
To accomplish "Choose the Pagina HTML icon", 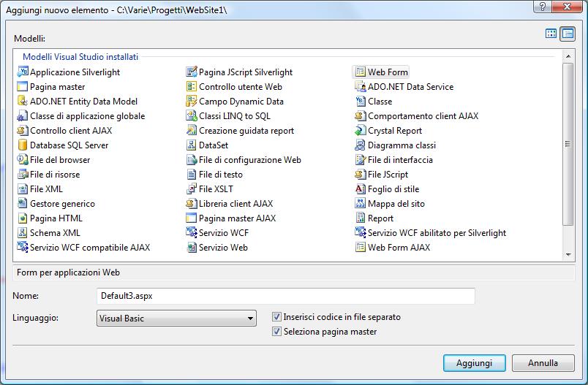I will tap(23, 218).
